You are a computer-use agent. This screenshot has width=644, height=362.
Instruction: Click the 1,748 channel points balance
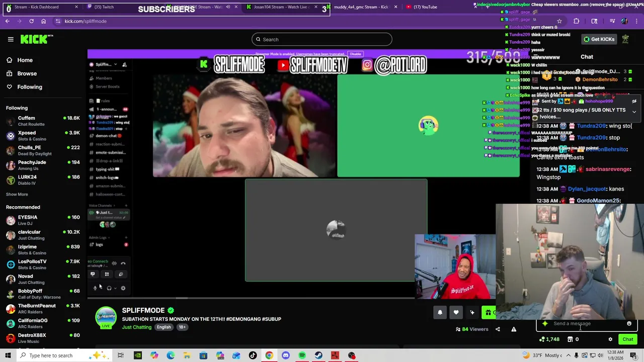[x=548, y=339]
